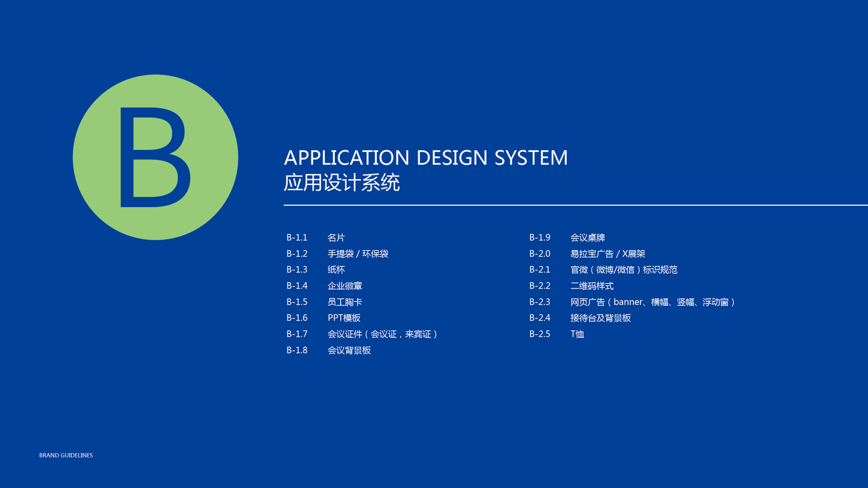
Task: Click the B-2.2 index number
Action: [540, 286]
